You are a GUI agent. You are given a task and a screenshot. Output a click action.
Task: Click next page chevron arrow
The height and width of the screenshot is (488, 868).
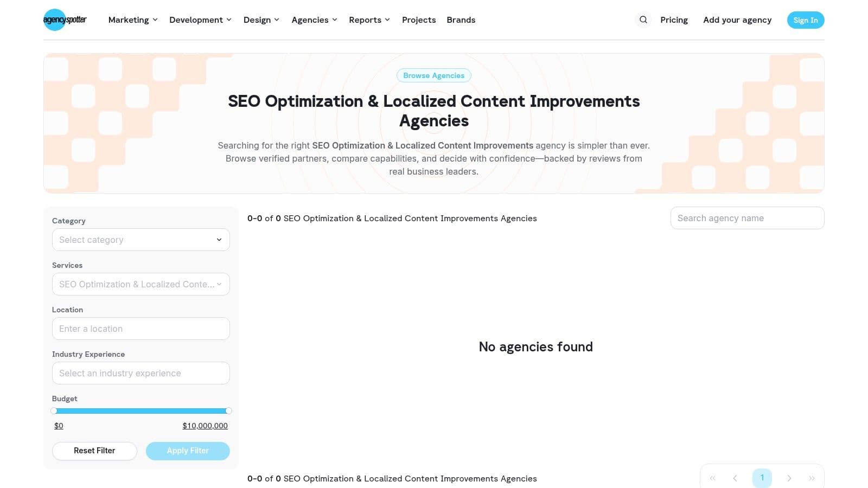(x=789, y=478)
